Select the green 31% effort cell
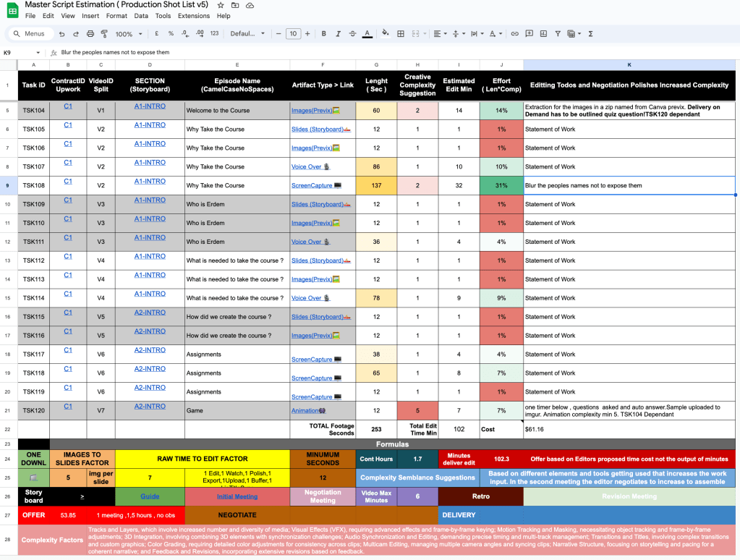This screenshot has width=740, height=560. [x=501, y=185]
